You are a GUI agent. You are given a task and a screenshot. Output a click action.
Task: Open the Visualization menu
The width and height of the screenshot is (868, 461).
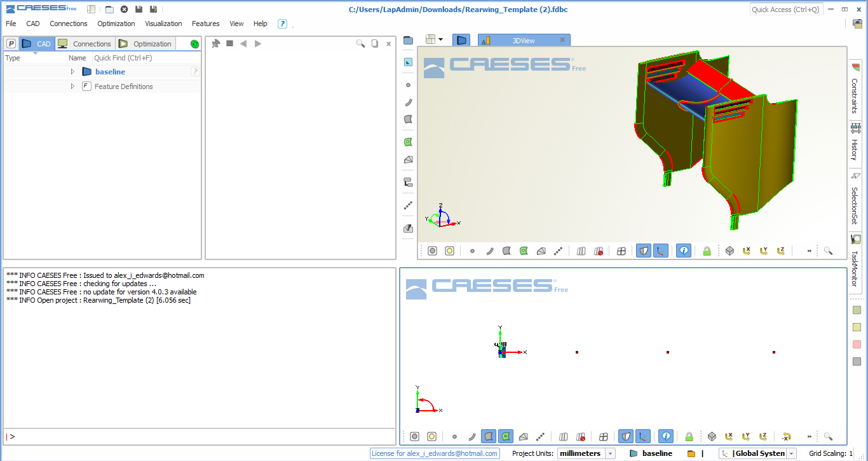[x=163, y=24]
